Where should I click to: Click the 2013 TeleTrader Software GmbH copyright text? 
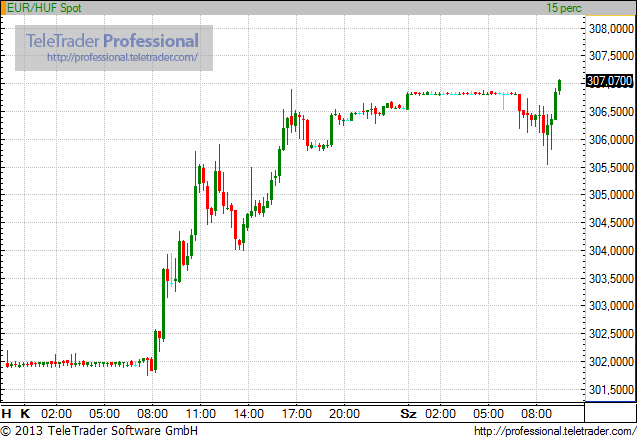100,431
